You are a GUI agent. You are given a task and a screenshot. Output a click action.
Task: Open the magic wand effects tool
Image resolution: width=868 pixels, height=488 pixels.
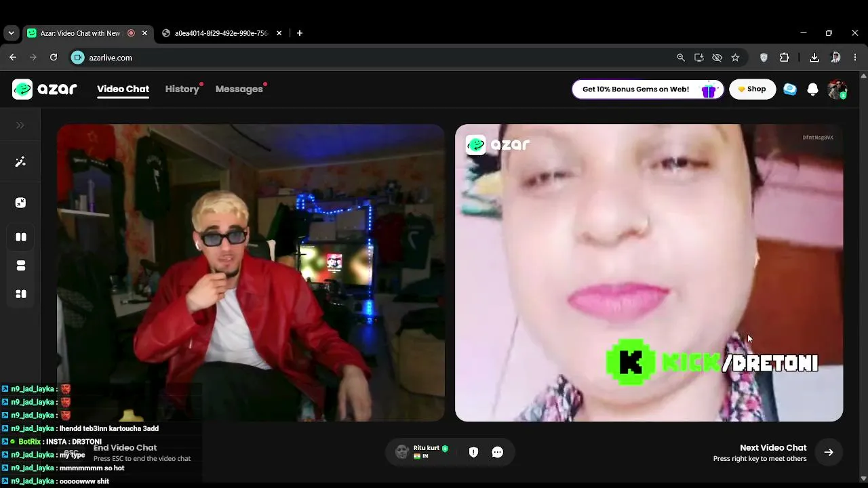(20, 162)
